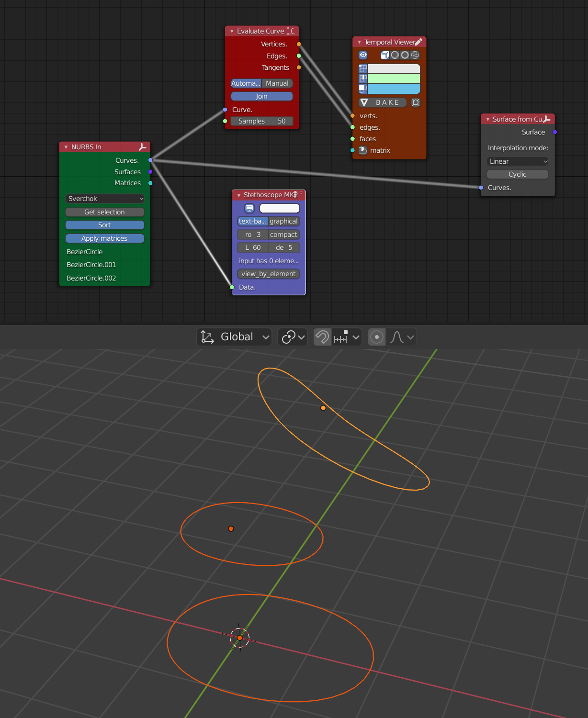Click pencil icon on Temporal Viewer header
This screenshot has width=588, height=718.
[x=418, y=42]
